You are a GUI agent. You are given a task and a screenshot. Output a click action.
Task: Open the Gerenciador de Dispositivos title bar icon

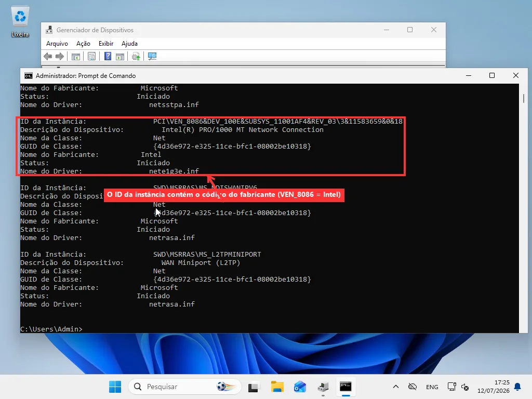click(49, 30)
